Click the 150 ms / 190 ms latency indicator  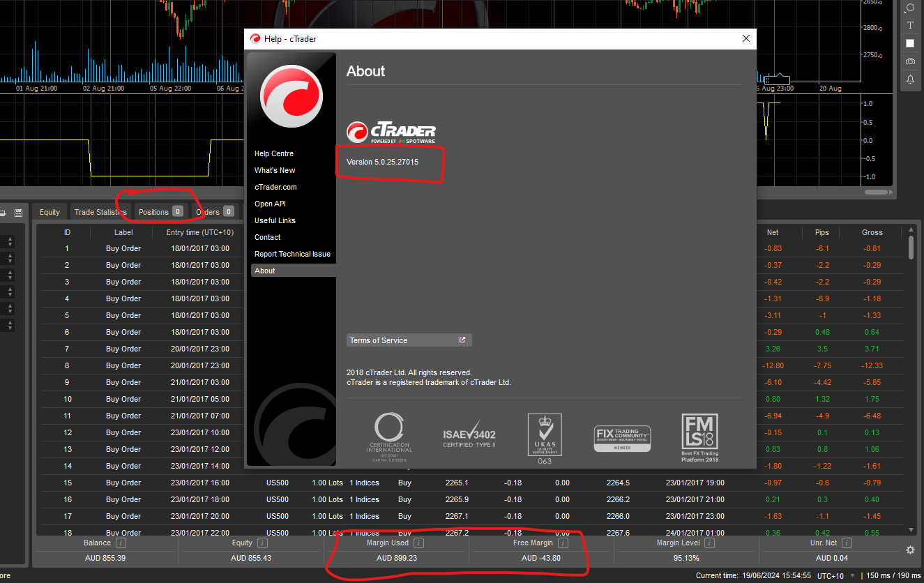[x=893, y=575]
